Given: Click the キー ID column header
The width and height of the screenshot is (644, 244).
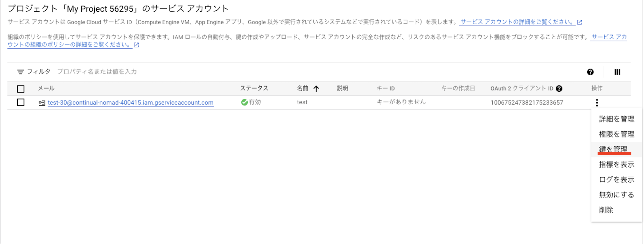Looking at the screenshot, I should click(386, 89).
